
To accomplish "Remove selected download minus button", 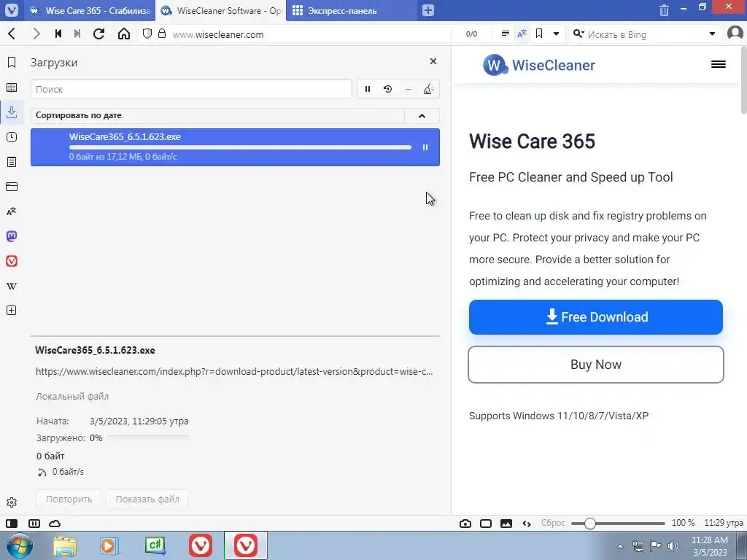I will point(409,89).
